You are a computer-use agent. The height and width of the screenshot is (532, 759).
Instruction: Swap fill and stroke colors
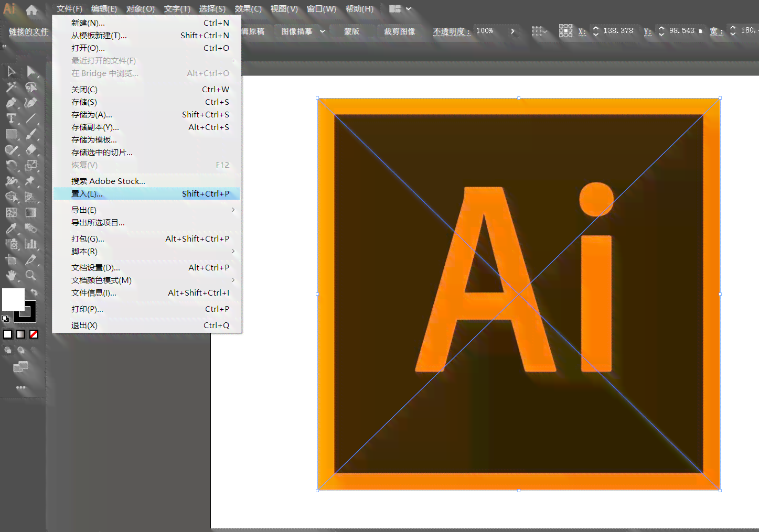click(34, 292)
